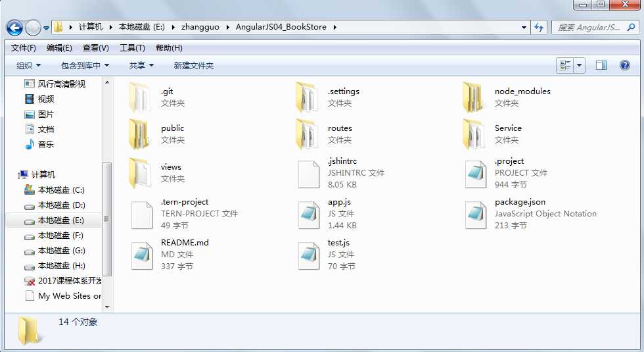Open the public folder icon
This screenshot has height=352, width=644.
[x=139, y=134]
